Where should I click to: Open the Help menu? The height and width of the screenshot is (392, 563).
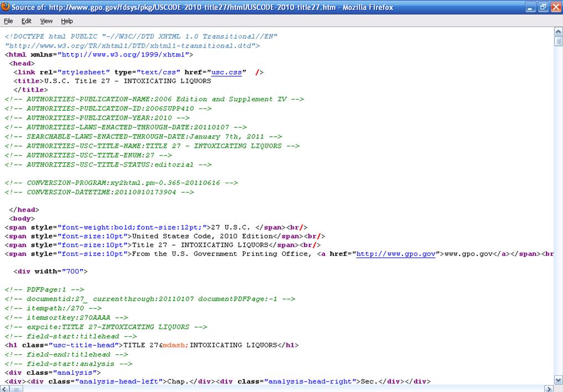point(67,21)
